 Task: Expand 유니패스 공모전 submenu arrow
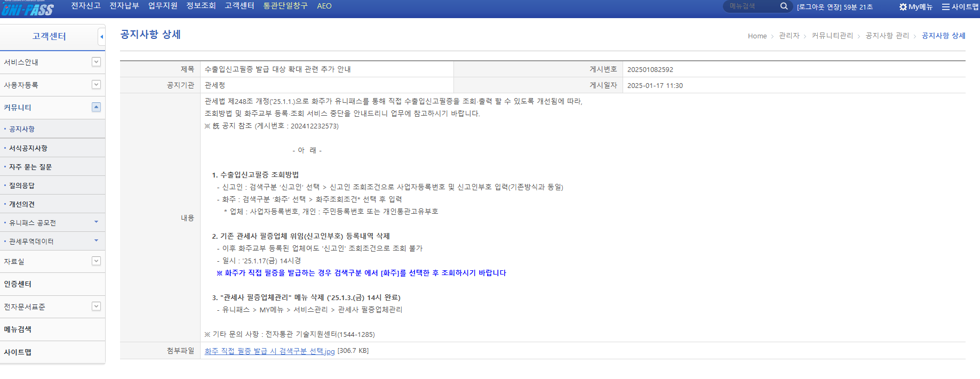(96, 222)
